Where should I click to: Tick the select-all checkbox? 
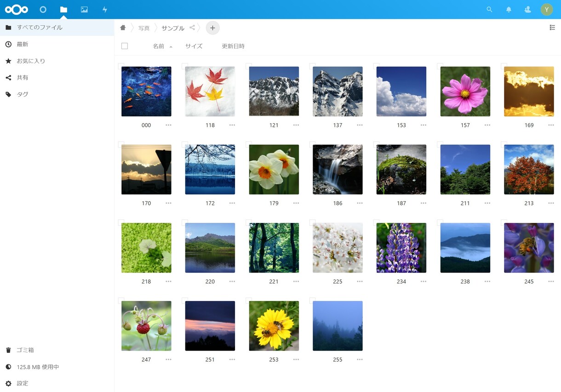[x=125, y=46]
